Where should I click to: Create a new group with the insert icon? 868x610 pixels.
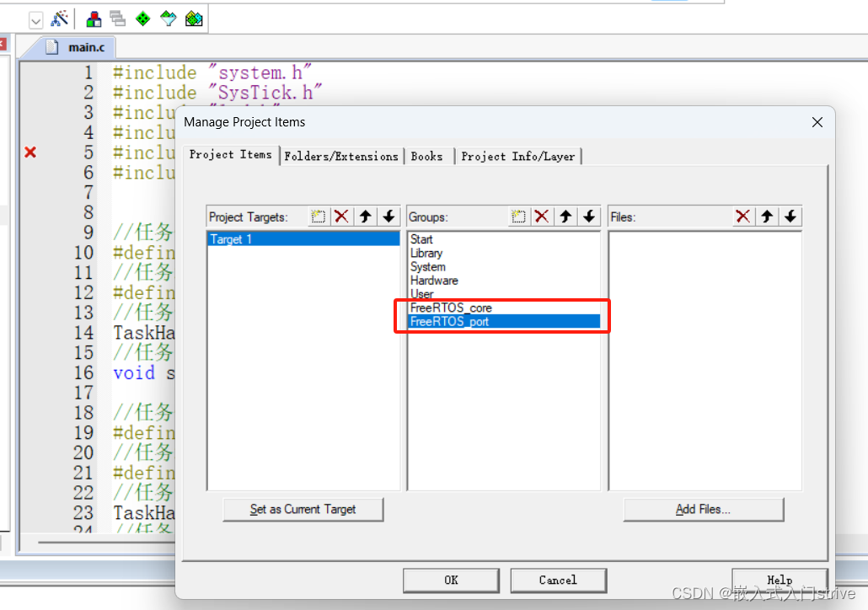point(519,217)
